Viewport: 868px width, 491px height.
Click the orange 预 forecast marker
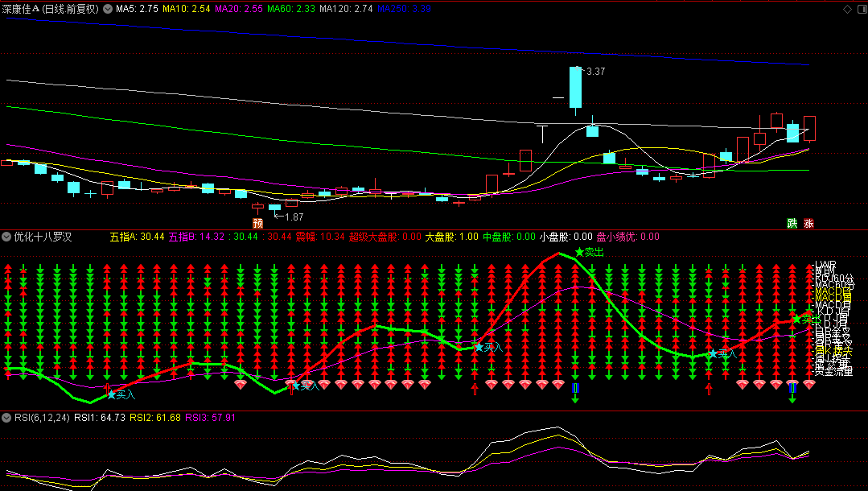coord(257,223)
